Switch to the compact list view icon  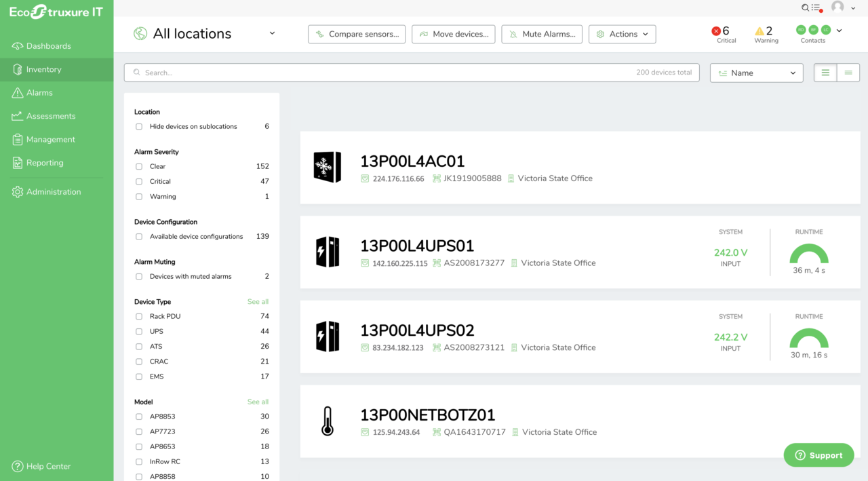click(x=848, y=73)
